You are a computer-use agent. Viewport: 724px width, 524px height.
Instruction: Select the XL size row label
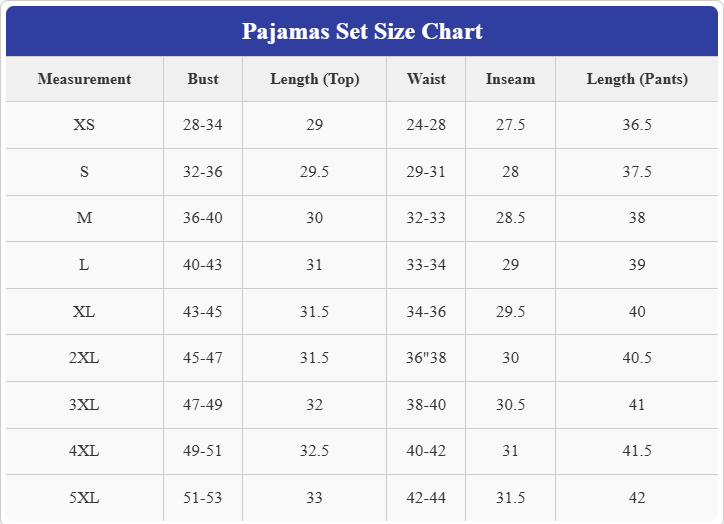point(84,312)
